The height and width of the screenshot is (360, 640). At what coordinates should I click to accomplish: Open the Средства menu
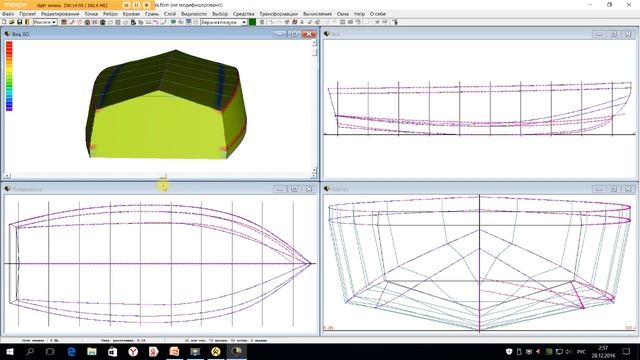point(244,14)
